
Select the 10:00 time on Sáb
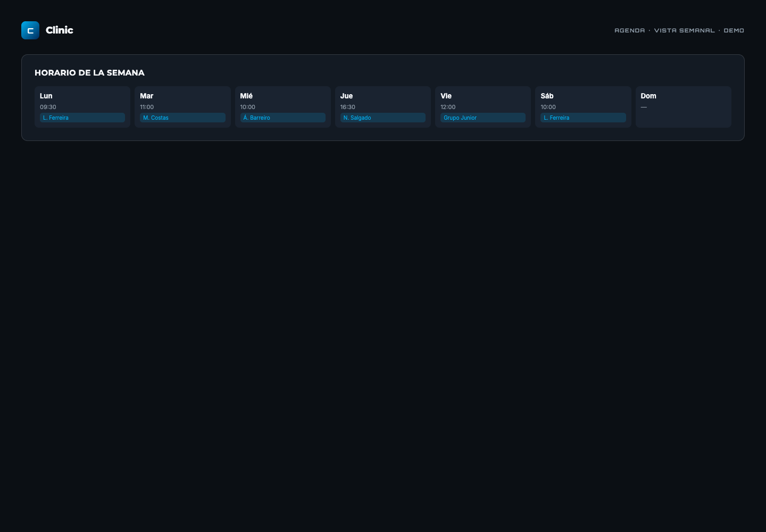548,107
